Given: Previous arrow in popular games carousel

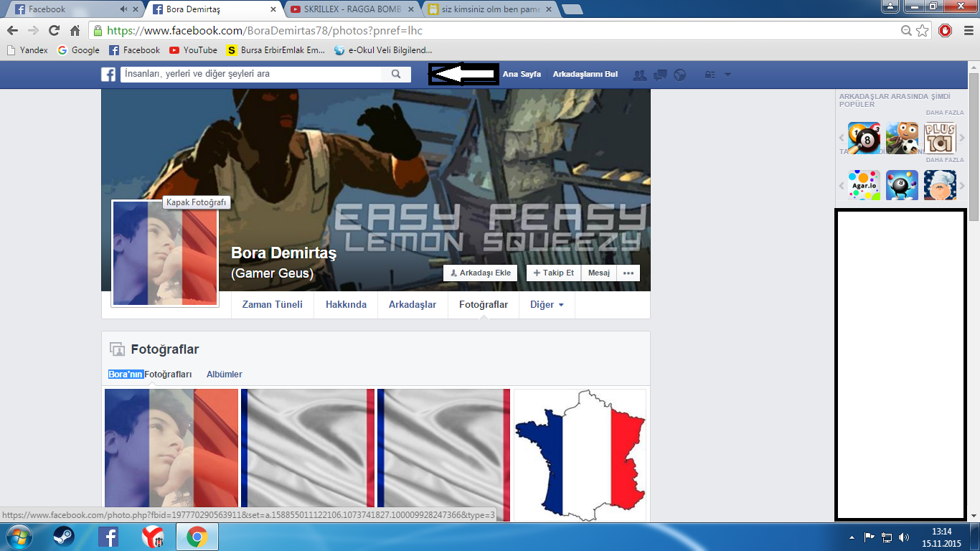Looking at the screenshot, I should coord(842,138).
